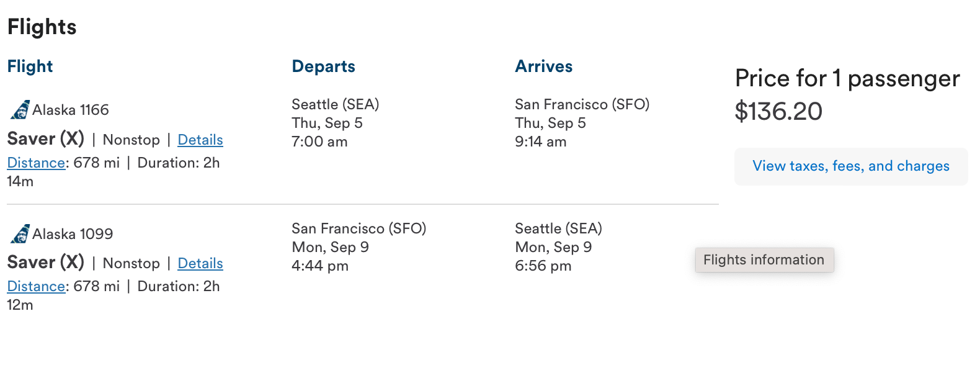This screenshot has height=365, width=980.
Task: Click the Flight column header
Action: pos(30,66)
